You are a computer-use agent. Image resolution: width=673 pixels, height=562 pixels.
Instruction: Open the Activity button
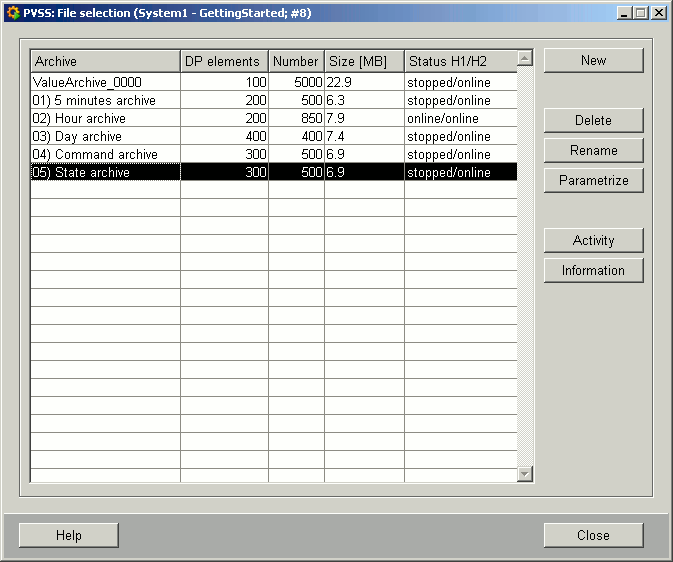click(x=593, y=241)
